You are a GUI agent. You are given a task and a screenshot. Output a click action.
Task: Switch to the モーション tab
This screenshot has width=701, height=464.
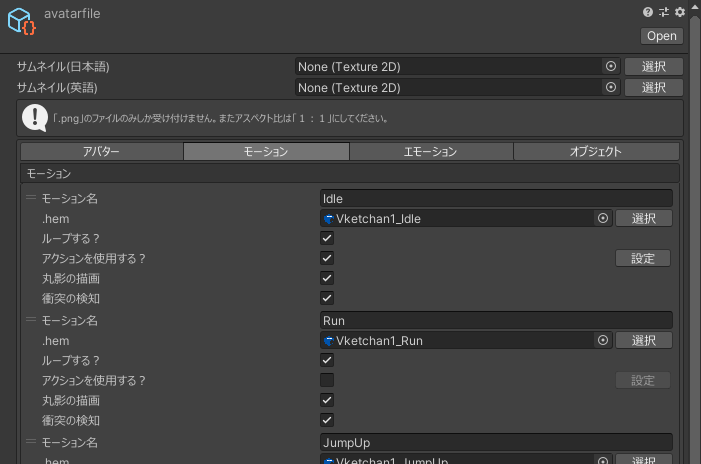click(x=266, y=151)
